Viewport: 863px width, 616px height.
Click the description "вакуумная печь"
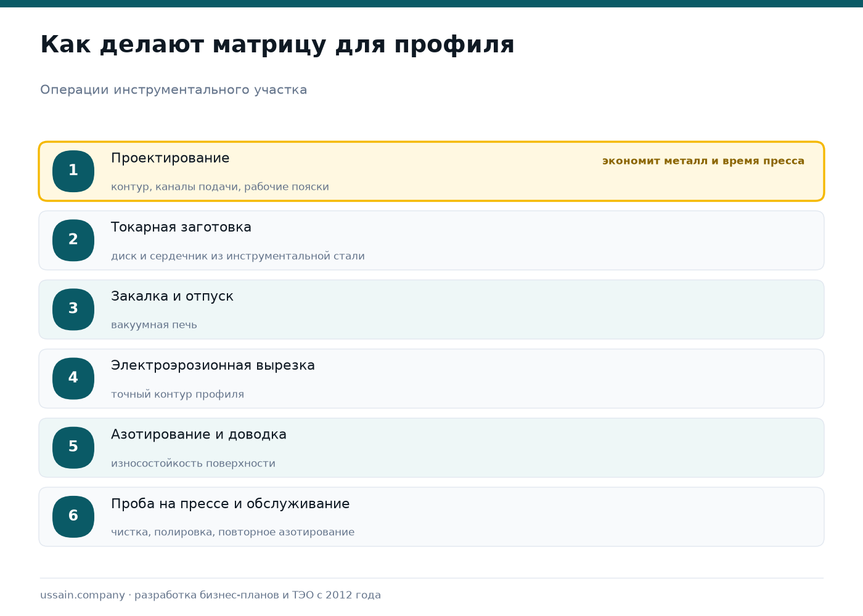click(154, 325)
